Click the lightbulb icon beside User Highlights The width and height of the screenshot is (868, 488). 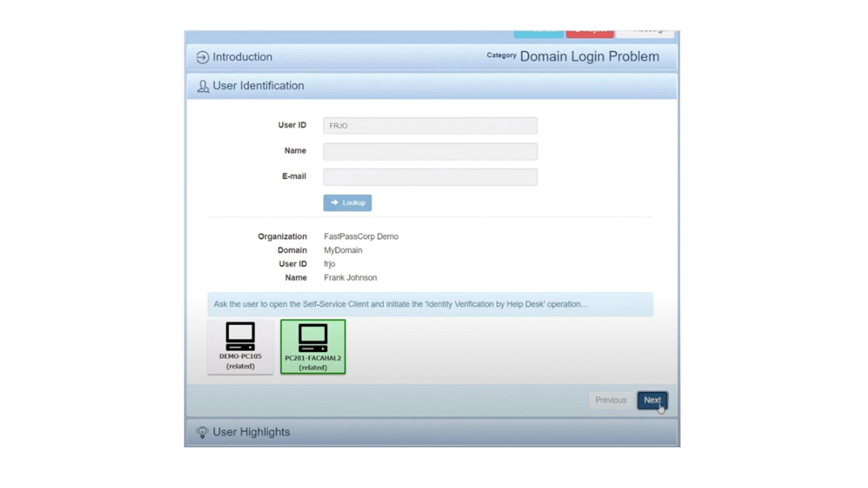click(202, 432)
